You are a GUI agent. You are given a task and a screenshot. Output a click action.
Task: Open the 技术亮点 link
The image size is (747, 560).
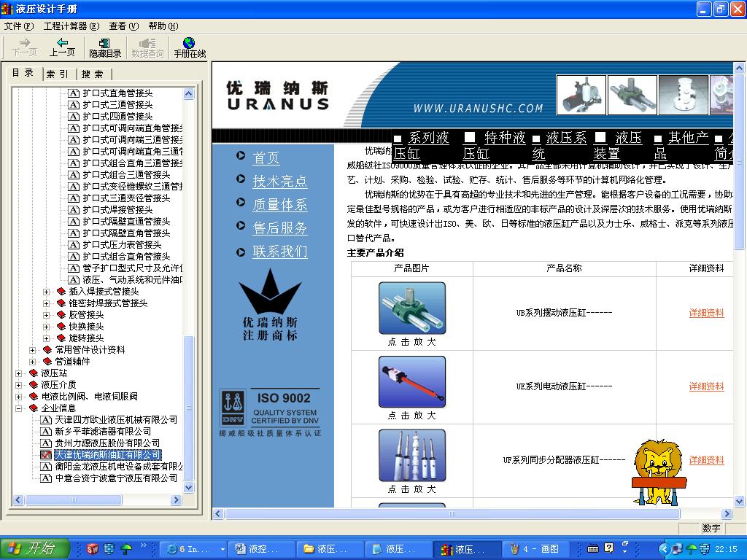pos(279,182)
